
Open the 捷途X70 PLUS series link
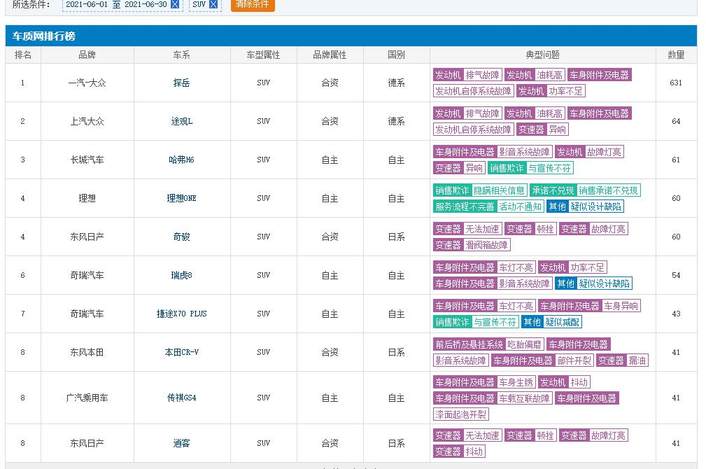click(181, 314)
